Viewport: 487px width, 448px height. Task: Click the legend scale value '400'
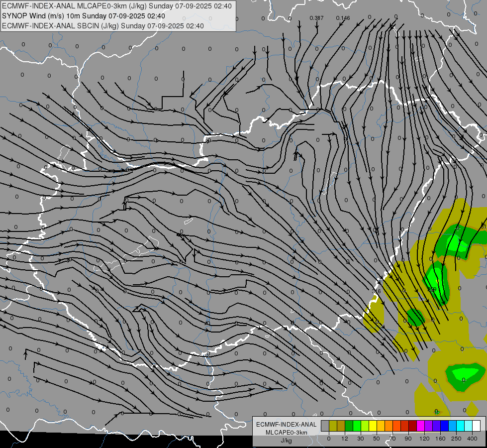472,439
